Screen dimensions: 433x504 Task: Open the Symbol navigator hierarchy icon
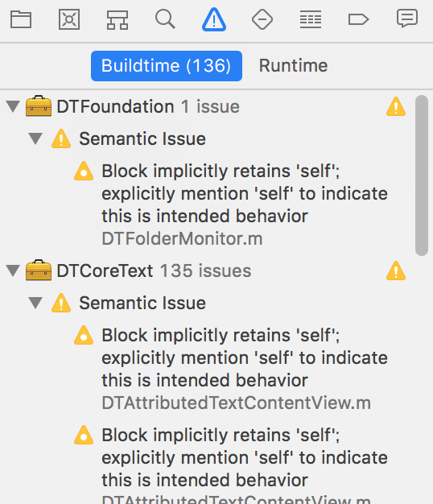(x=118, y=20)
